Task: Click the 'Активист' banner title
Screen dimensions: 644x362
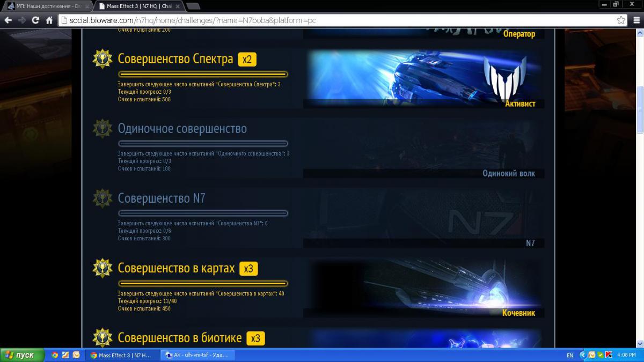Action: click(x=520, y=104)
